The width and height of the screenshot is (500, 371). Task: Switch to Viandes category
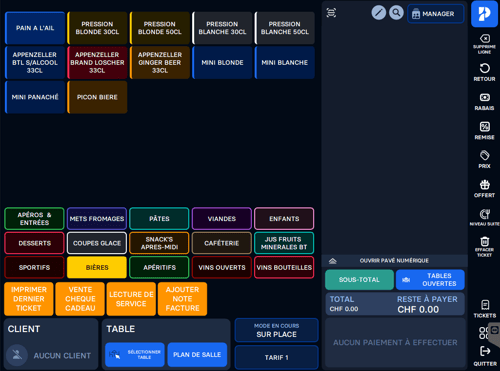pos(222,219)
